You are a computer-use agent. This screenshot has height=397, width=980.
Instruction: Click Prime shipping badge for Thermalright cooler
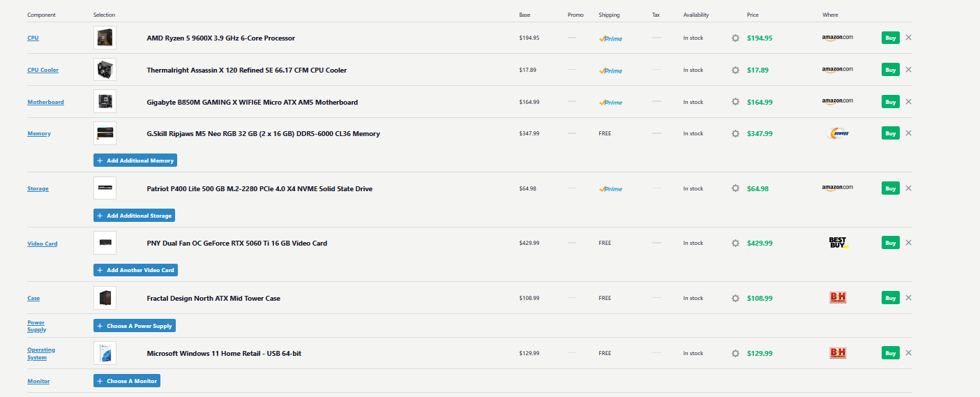click(x=610, y=70)
